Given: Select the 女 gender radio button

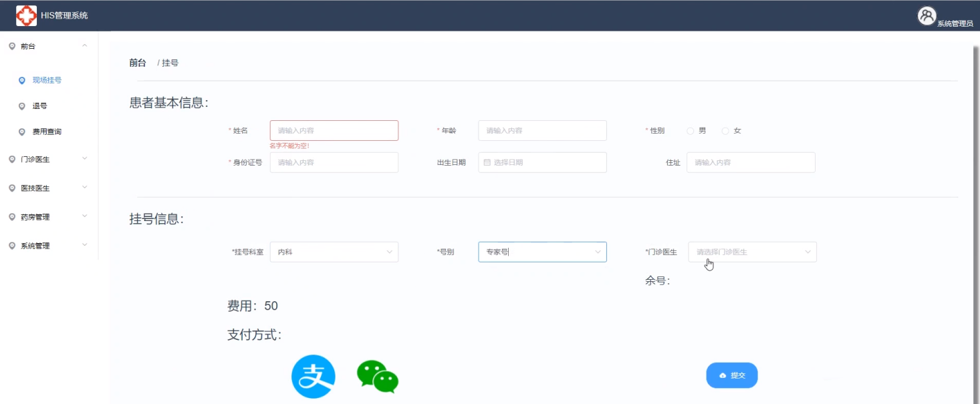Looking at the screenshot, I should 725,131.
